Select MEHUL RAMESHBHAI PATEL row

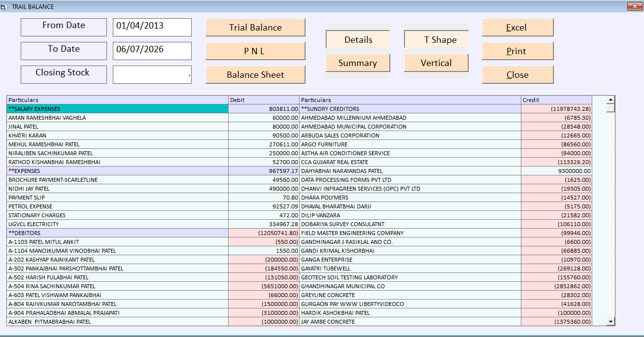click(118, 144)
